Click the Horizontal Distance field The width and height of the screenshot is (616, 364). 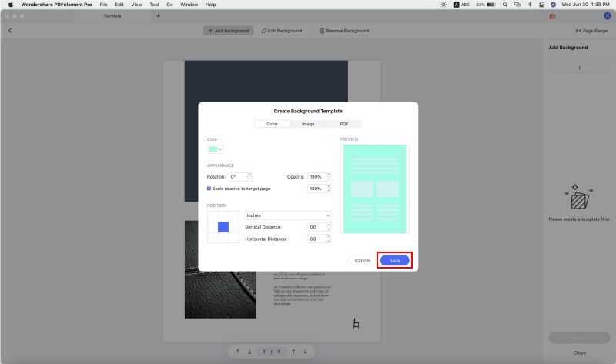316,239
